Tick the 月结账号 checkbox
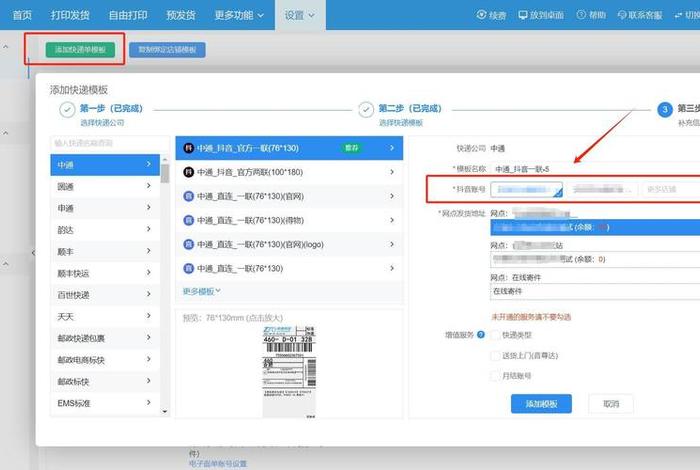 click(495, 376)
